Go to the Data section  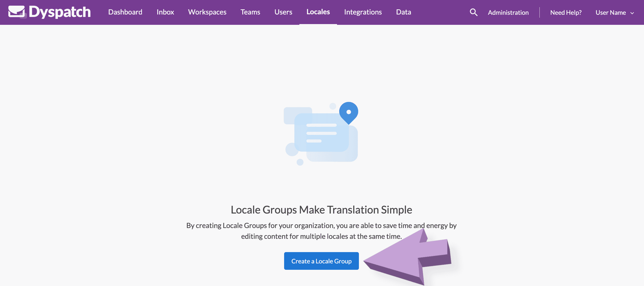(x=403, y=12)
